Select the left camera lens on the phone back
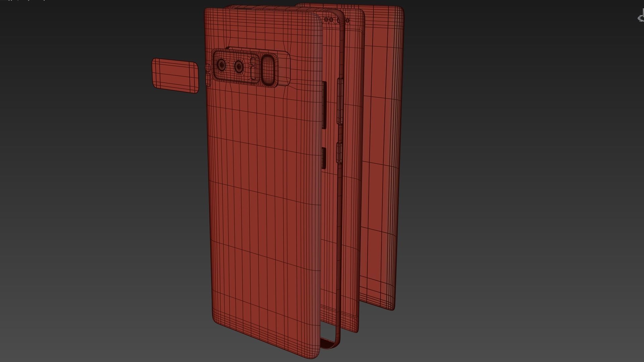The image size is (644, 362). (222, 65)
